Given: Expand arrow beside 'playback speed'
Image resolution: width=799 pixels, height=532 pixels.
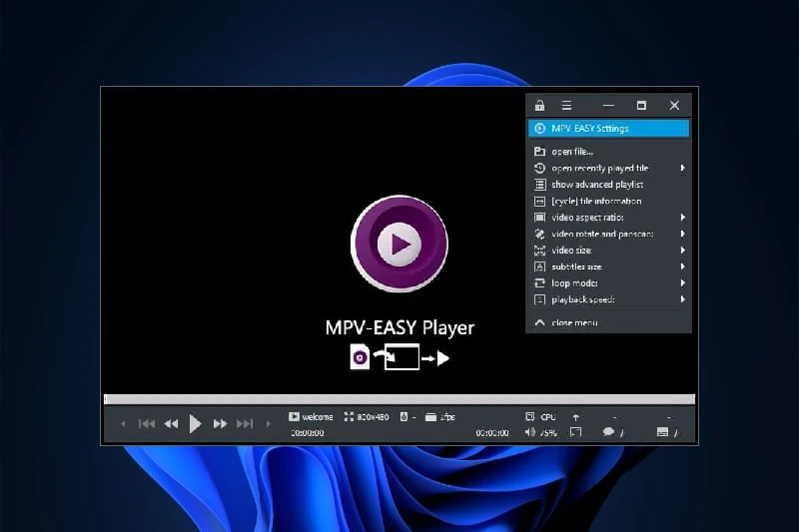Looking at the screenshot, I should (682, 299).
